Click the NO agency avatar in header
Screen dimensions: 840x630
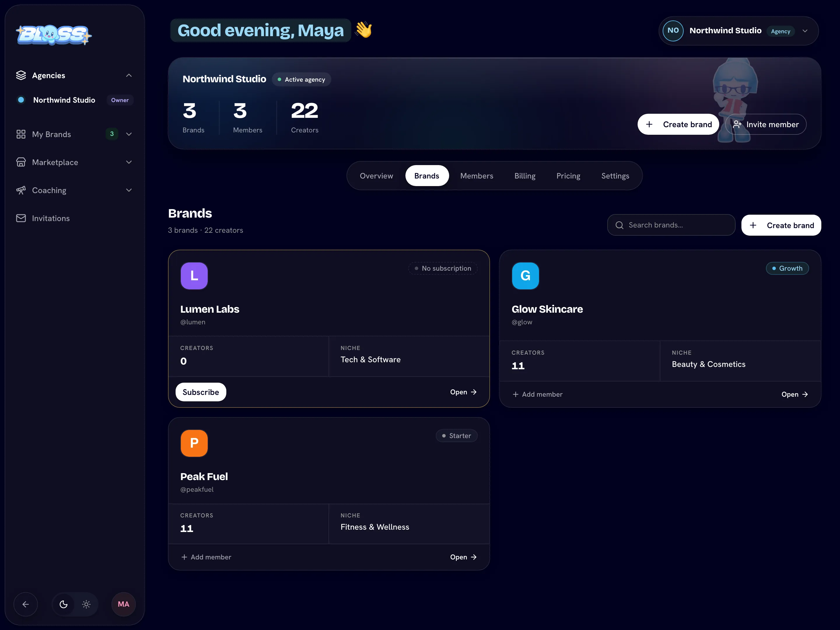click(x=673, y=30)
